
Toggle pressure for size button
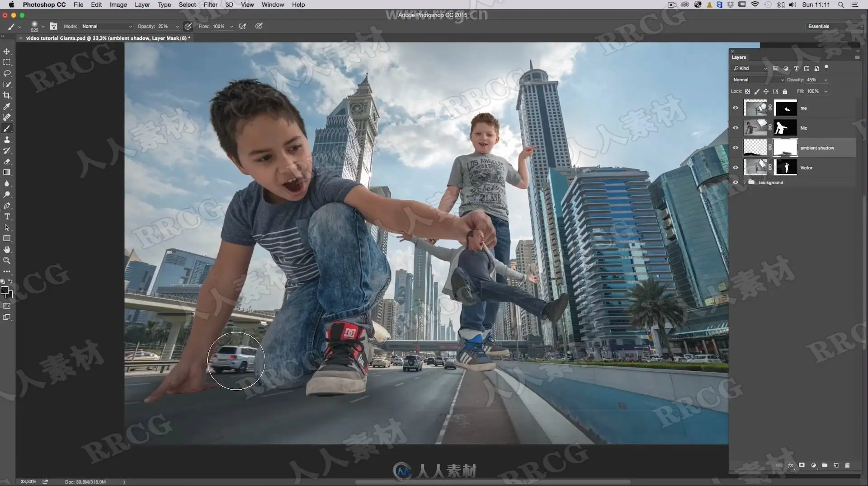click(259, 26)
